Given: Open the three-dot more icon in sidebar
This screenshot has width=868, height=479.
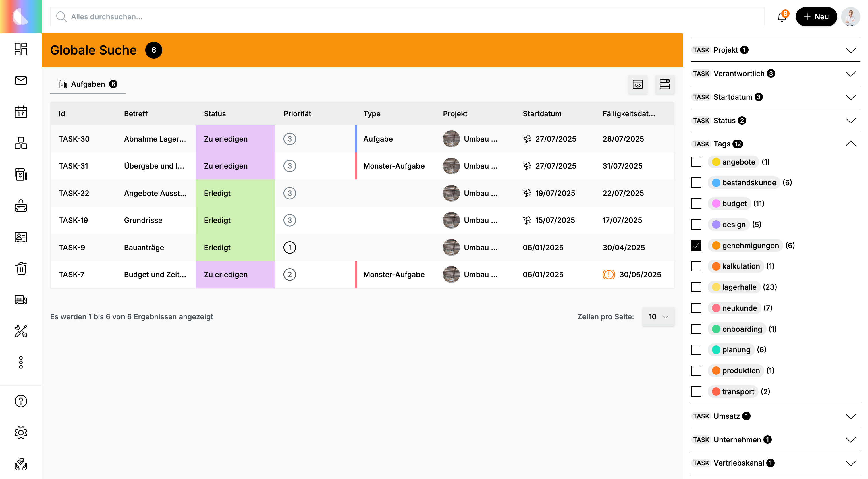Looking at the screenshot, I should pyautogui.click(x=21, y=362).
